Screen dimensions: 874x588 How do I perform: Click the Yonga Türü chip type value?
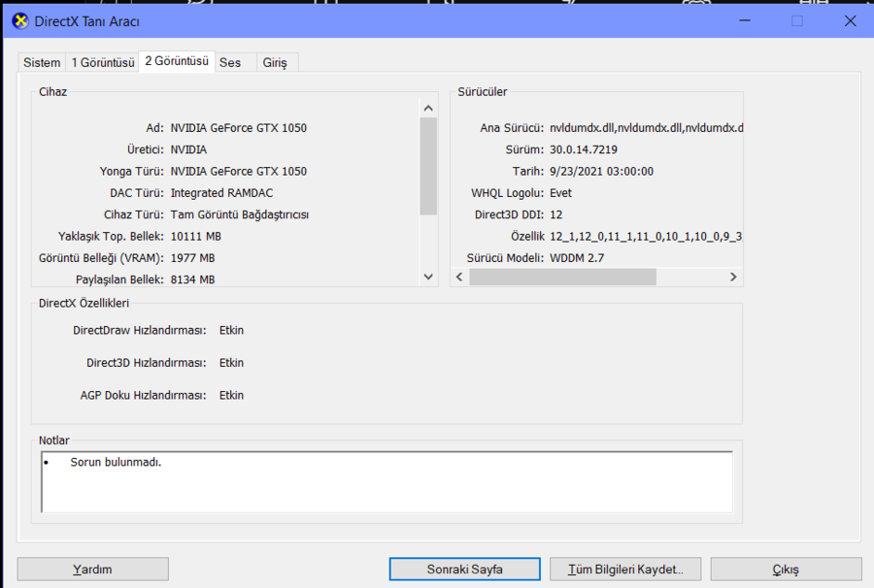click(239, 171)
